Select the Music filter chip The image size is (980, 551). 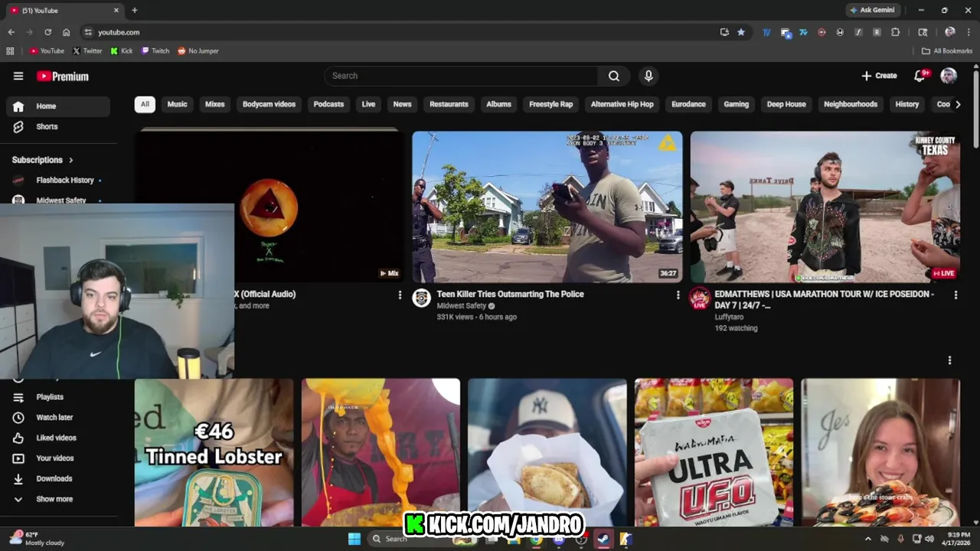coord(177,104)
